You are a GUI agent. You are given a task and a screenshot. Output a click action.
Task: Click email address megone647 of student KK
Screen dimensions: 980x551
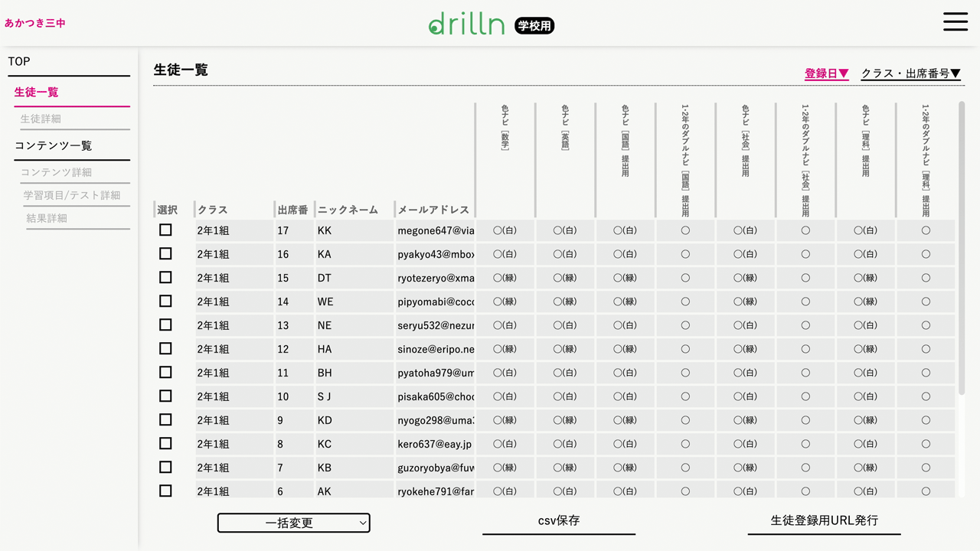(x=436, y=230)
